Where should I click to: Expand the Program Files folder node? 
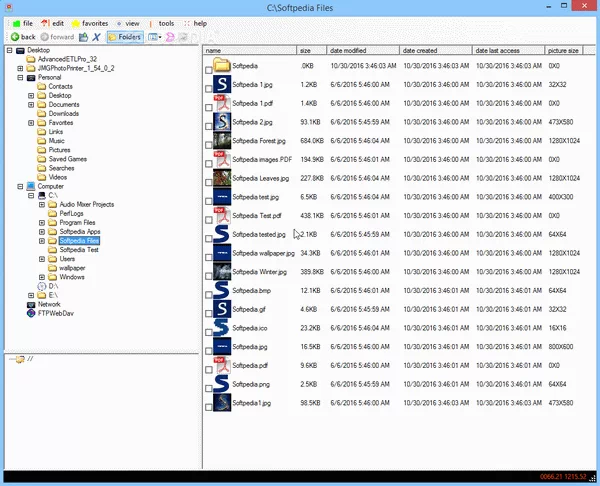pyautogui.click(x=43, y=222)
